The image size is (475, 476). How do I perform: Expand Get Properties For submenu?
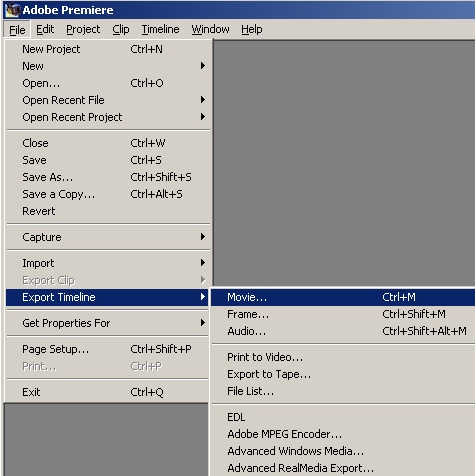click(x=108, y=323)
